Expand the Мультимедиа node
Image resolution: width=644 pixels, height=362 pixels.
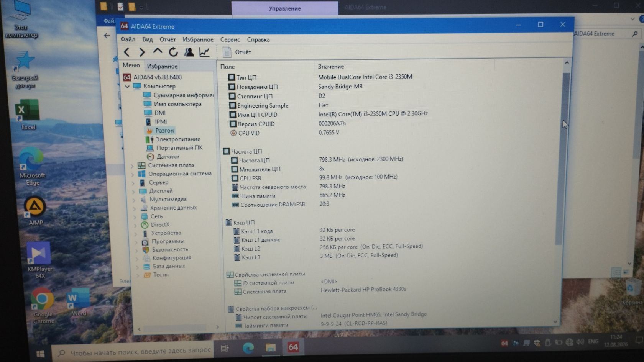click(134, 200)
